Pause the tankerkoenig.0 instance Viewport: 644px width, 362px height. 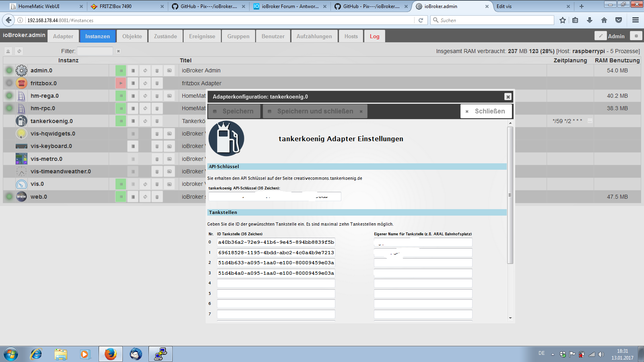coord(121,121)
